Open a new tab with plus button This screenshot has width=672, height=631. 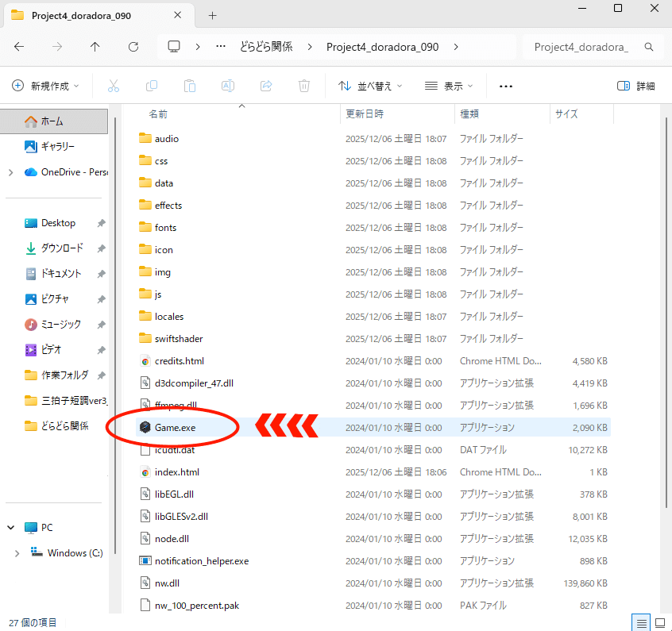pos(212,15)
